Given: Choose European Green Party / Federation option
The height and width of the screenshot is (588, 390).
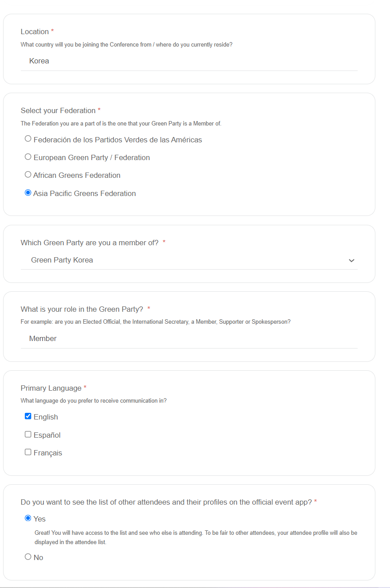Looking at the screenshot, I should coord(28,157).
